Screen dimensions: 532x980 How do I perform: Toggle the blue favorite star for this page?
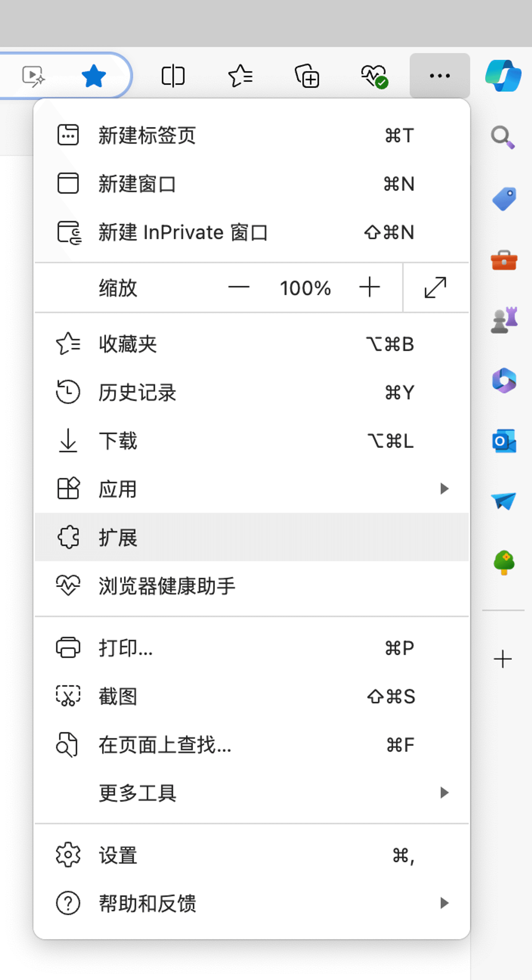pyautogui.click(x=94, y=76)
